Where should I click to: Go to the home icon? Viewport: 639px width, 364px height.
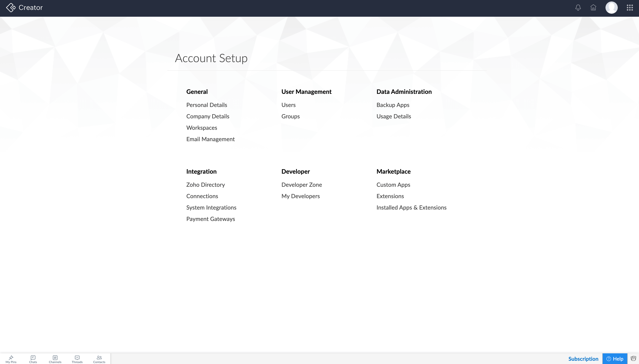(x=593, y=8)
